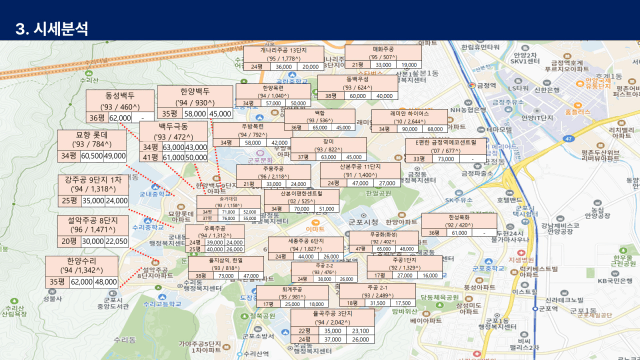Click the LS타워 building marker

[518, 81]
